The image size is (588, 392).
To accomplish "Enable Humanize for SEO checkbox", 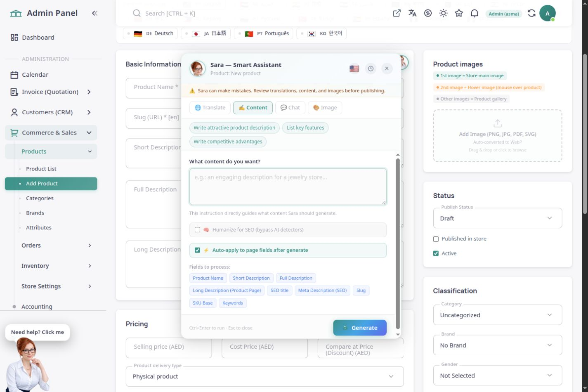I will 197,230.
